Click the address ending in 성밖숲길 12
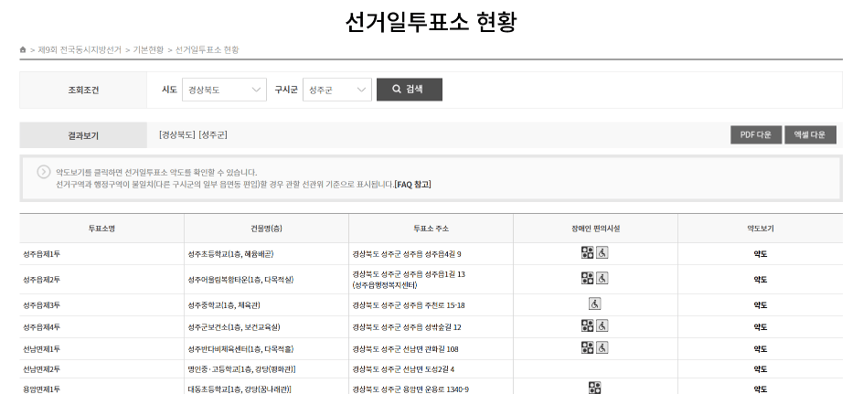 pyautogui.click(x=407, y=327)
